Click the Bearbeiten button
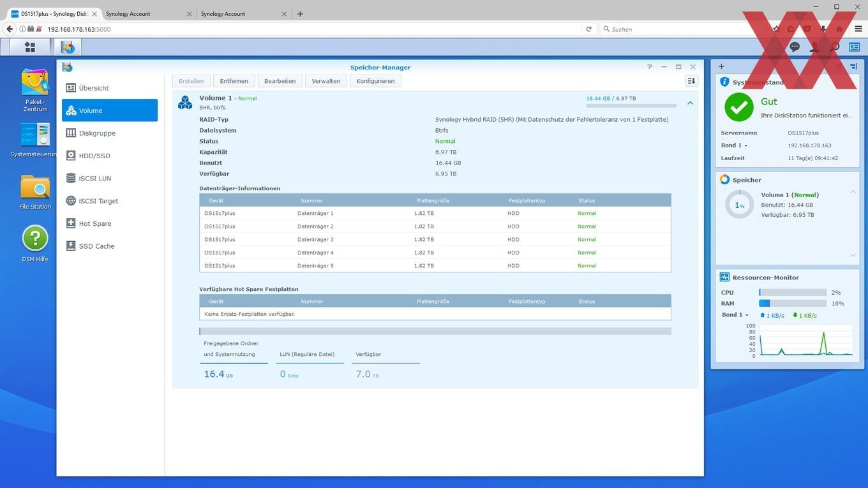This screenshot has width=868, height=488. pyautogui.click(x=280, y=81)
